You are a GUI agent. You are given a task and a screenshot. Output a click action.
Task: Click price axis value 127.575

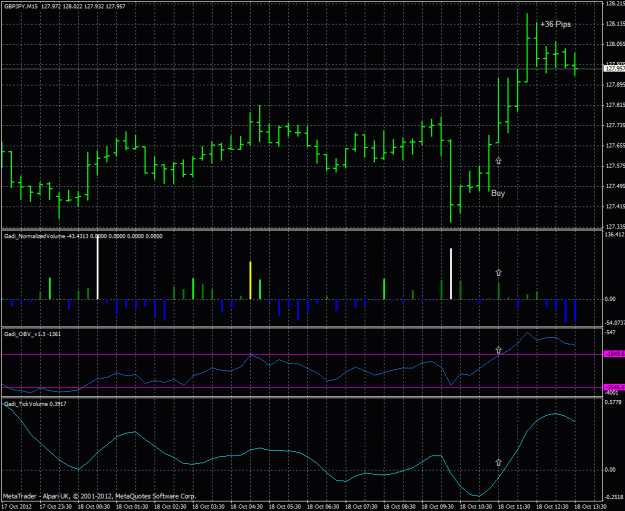click(615, 166)
